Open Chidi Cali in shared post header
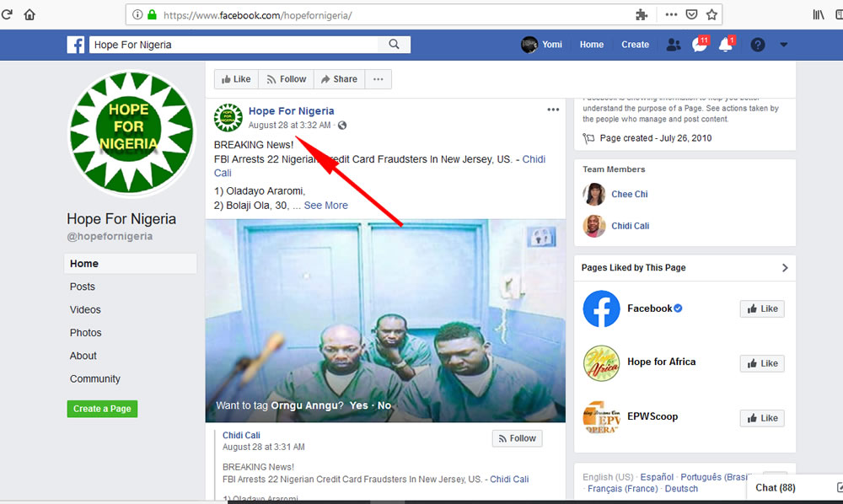The height and width of the screenshot is (504, 843). click(x=241, y=435)
